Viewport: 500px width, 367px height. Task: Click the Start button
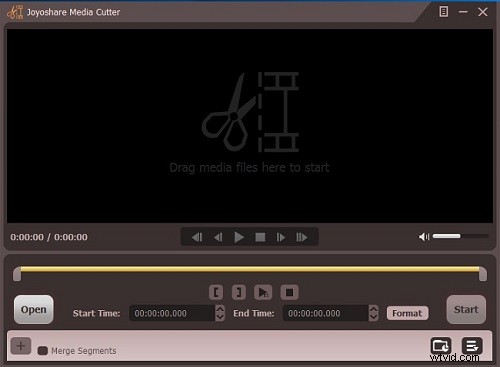(x=466, y=309)
